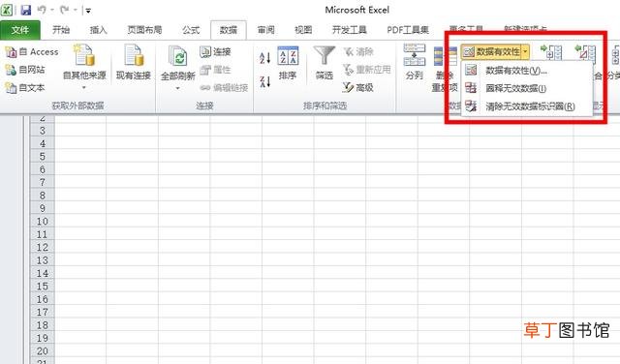Image resolution: width=620 pixels, height=364 pixels.
Task: Select row header 8
Action: [43, 196]
